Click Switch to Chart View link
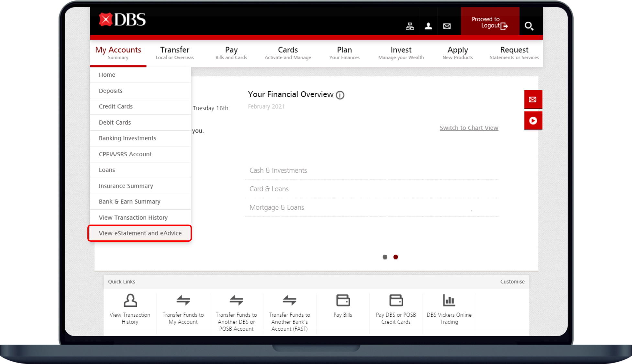632x364 pixels. click(x=469, y=128)
